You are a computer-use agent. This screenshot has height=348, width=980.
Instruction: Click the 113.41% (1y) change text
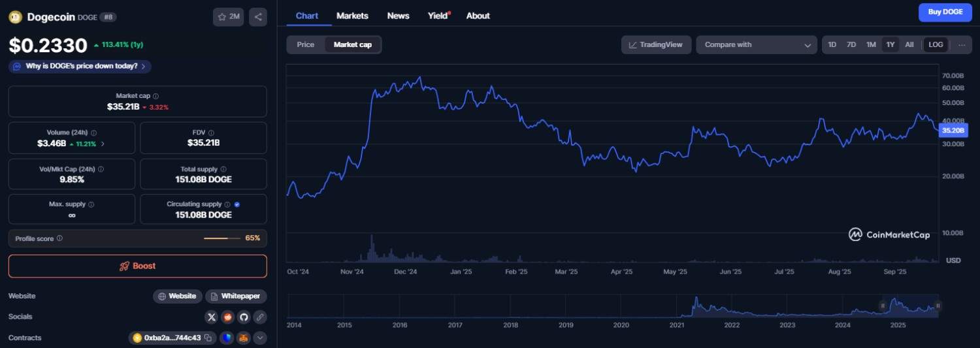point(119,45)
